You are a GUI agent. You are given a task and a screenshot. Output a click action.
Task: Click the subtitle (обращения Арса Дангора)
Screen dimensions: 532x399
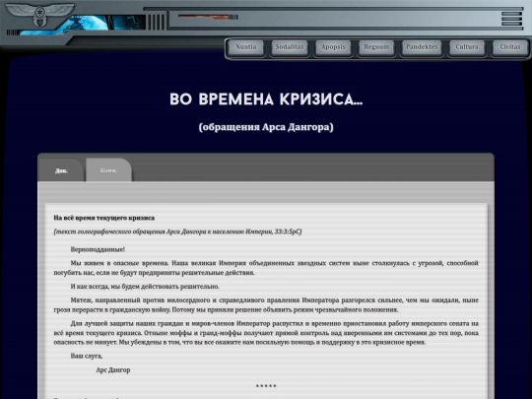[266, 127]
